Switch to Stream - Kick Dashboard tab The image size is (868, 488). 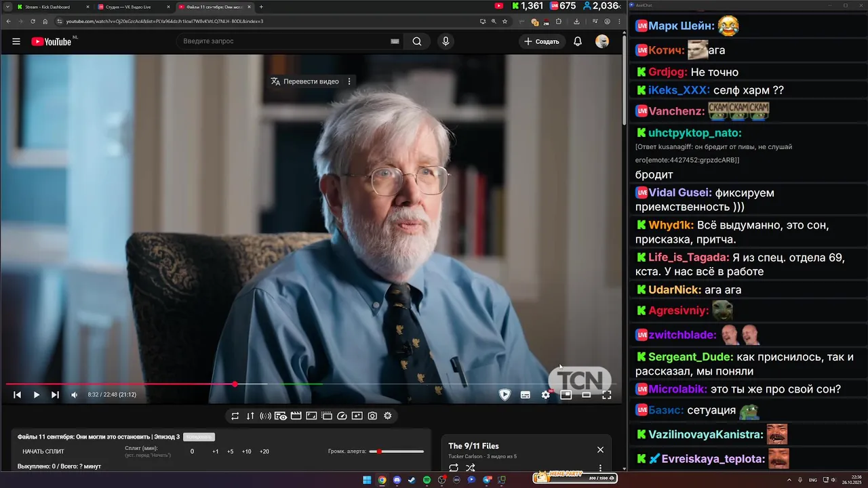click(x=52, y=7)
